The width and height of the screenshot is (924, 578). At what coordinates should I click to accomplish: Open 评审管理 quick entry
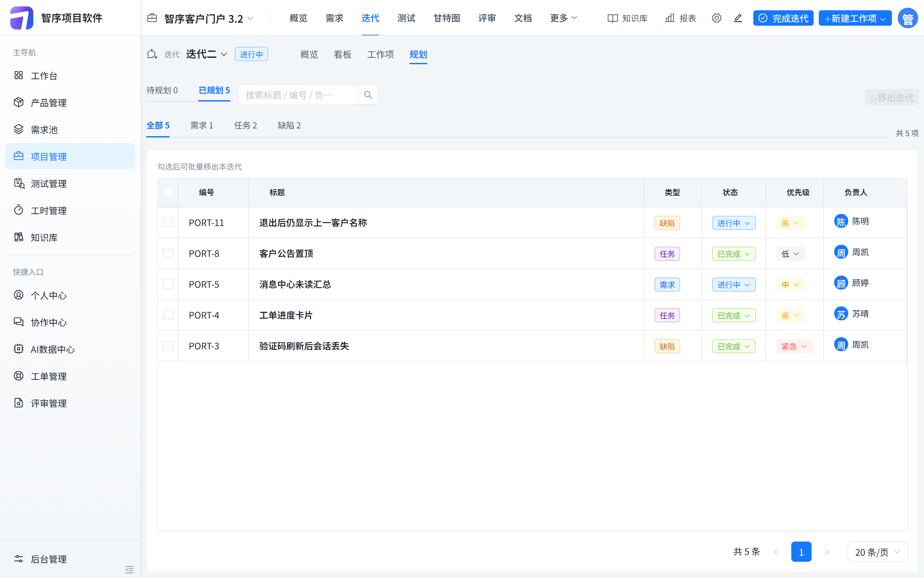point(70,403)
